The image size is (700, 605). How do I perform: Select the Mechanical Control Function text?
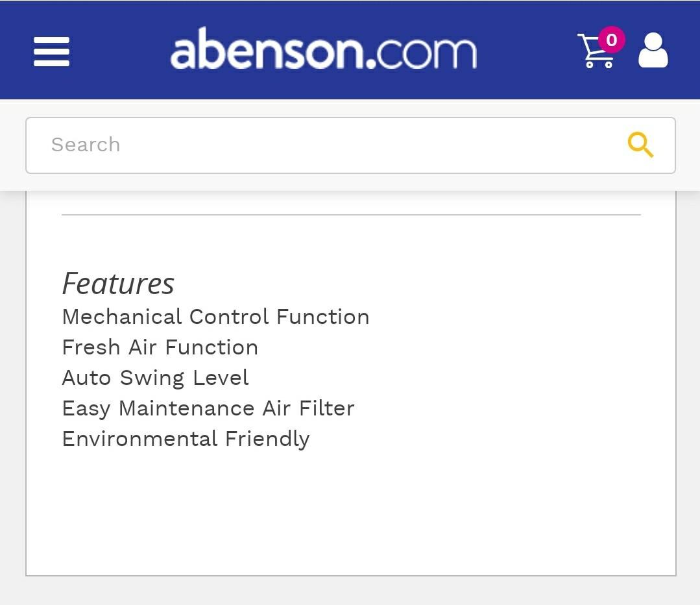(215, 317)
